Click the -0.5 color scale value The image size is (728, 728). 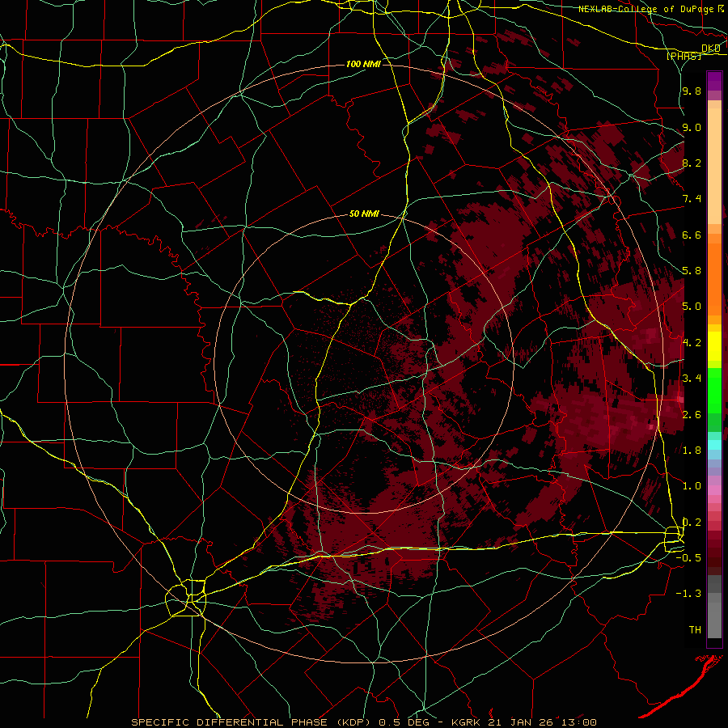tap(690, 557)
